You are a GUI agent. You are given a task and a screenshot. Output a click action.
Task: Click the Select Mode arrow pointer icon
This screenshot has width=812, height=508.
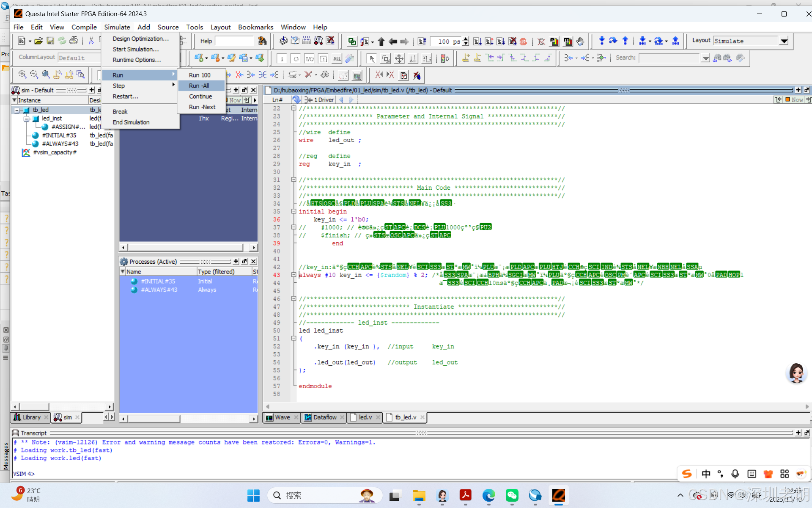pos(372,58)
